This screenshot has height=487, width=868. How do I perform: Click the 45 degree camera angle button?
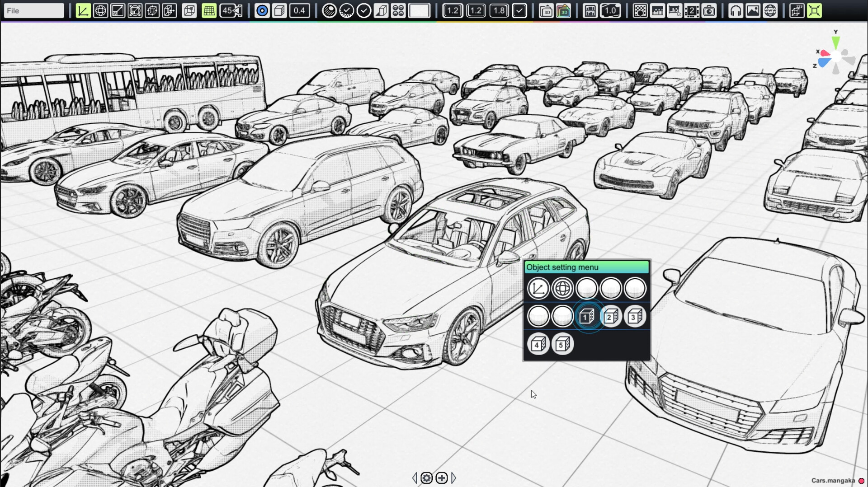(231, 10)
